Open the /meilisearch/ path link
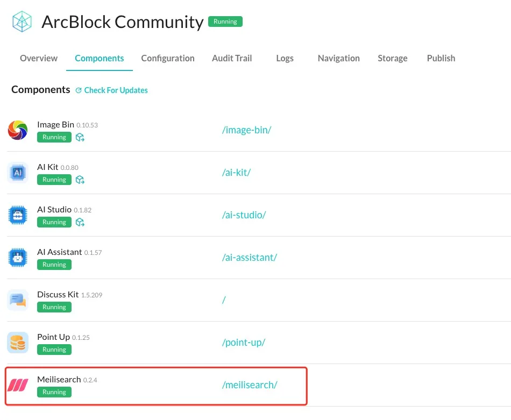The image size is (511, 420). click(249, 385)
